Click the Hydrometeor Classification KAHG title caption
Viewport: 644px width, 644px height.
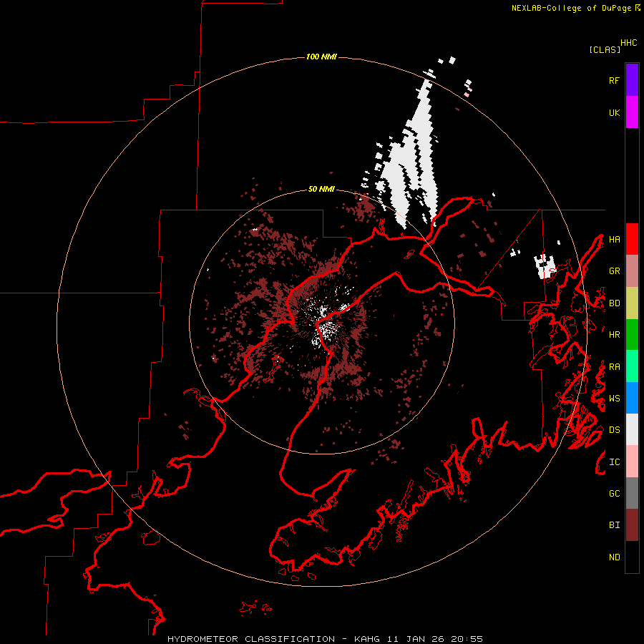[x=325, y=639]
